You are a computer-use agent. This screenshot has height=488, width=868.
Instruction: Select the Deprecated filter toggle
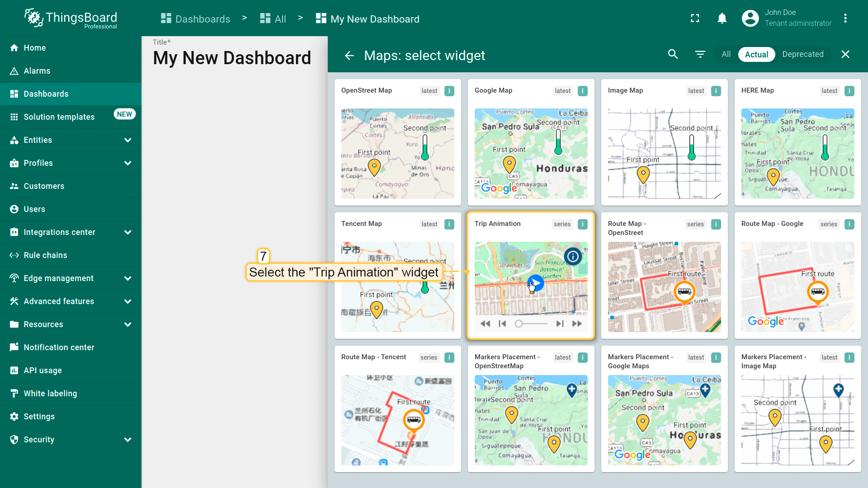click(x=802, y=54)
